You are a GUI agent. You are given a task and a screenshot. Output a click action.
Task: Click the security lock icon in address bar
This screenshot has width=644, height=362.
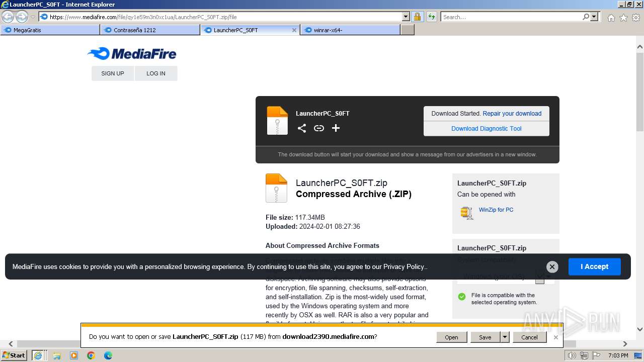click(417, 17)
